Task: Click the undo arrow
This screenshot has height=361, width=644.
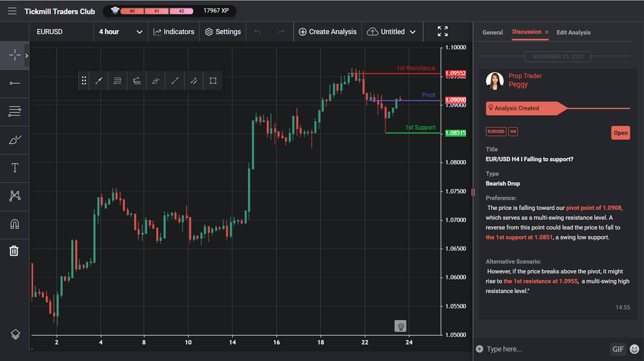Action: coord(258,31)
